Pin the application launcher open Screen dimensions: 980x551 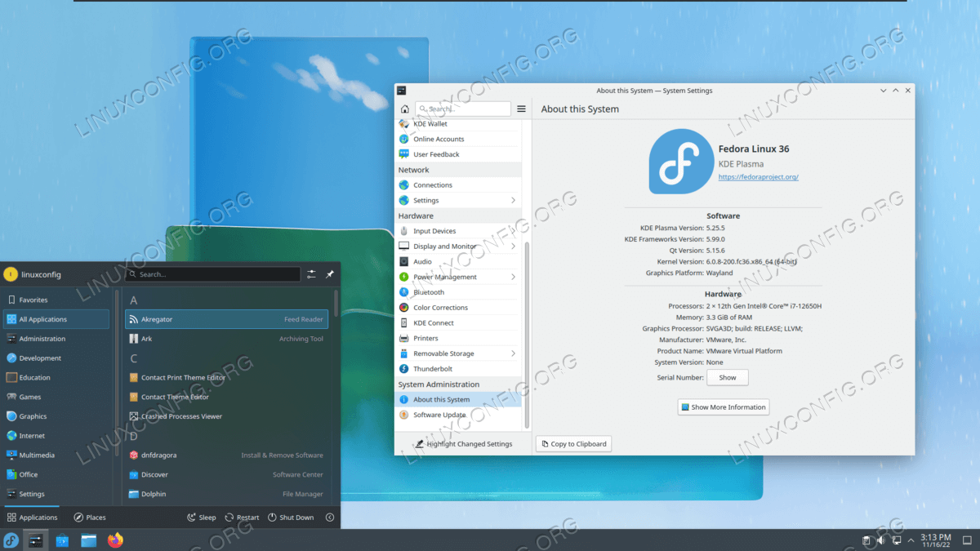[330, 274]
